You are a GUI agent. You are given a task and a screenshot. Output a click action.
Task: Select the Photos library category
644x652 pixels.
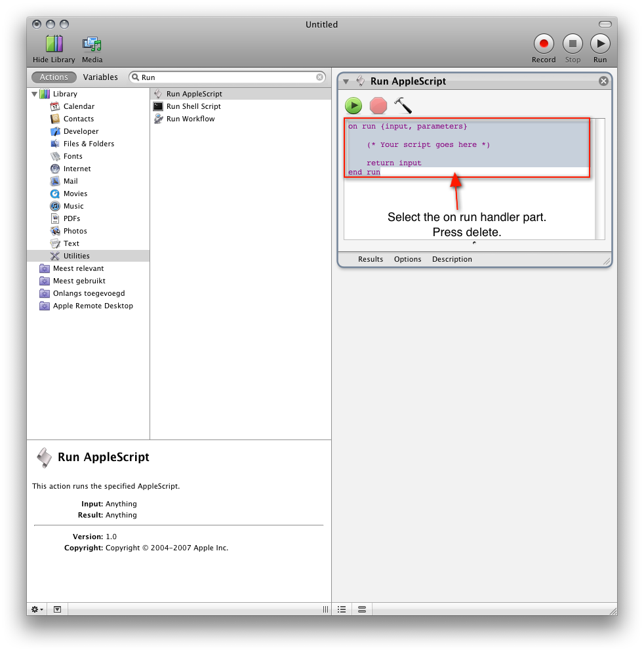[88, 231]
